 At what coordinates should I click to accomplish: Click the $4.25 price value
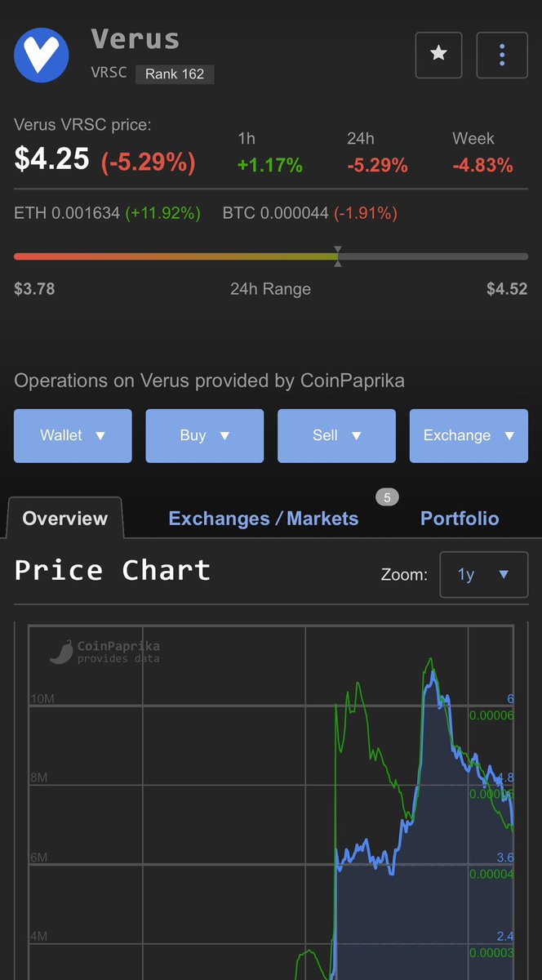coord(52,158)
